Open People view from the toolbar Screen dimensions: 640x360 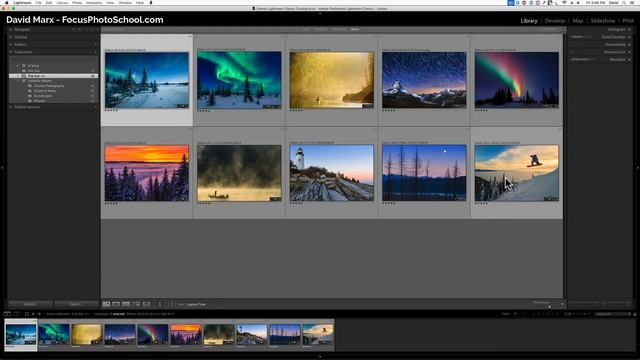pos(146,304)
